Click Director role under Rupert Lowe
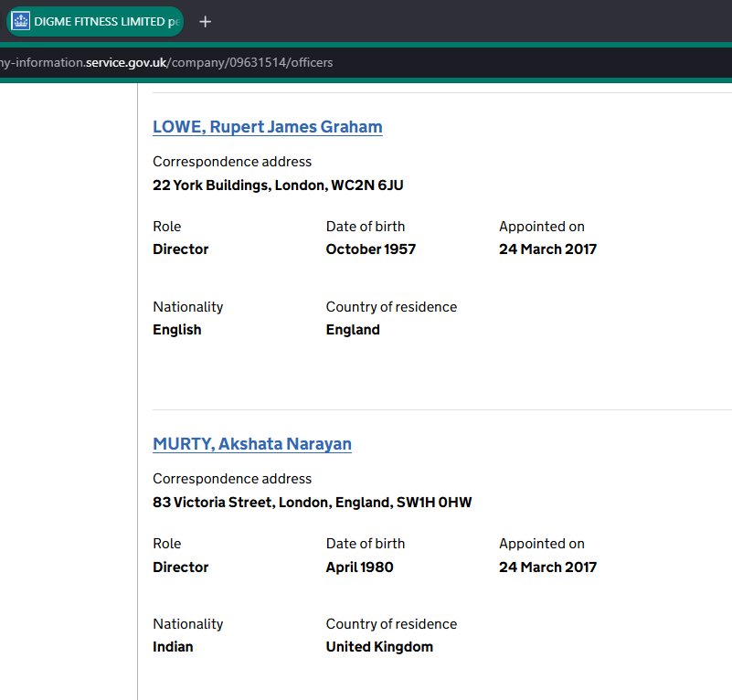 pos(181,249)
